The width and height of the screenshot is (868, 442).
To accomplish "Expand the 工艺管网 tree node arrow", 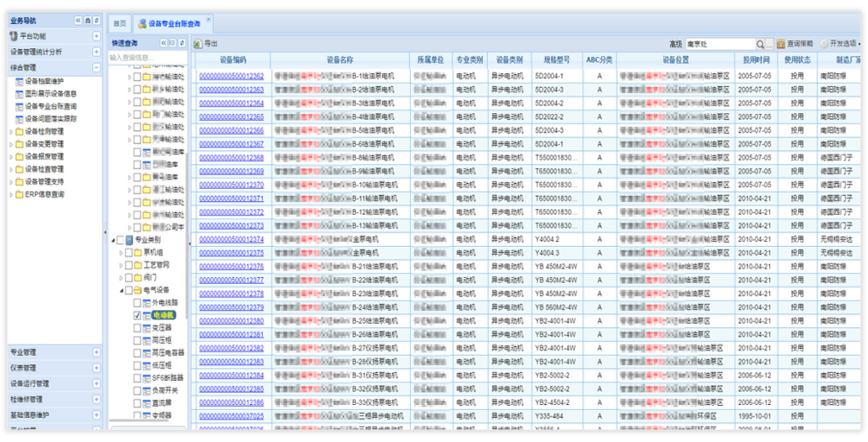I will 122,265.
